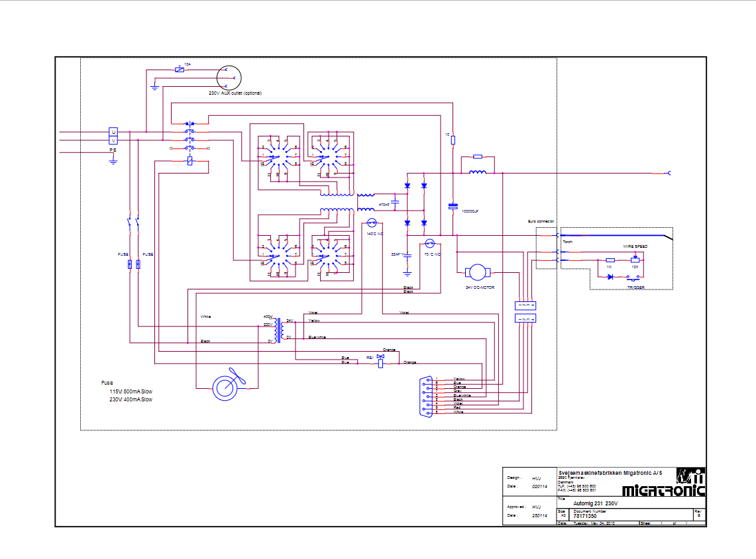Click the V input terminal box
The image size is (756, 559).
113,140
